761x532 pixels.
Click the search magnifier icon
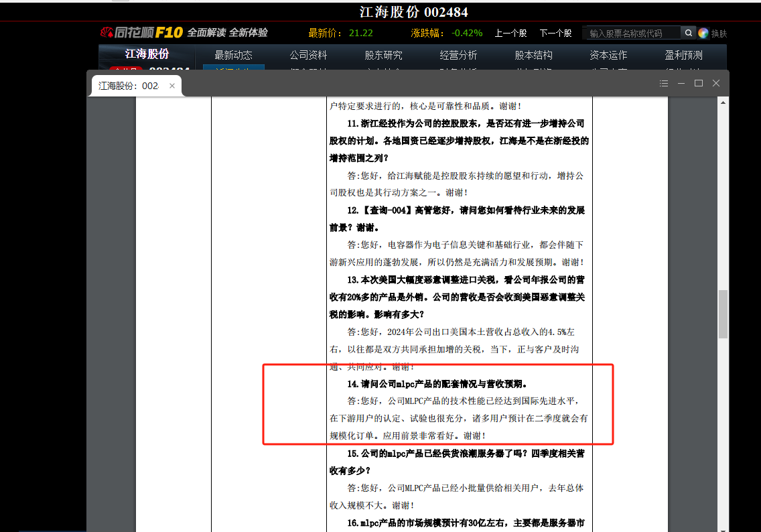[x=688, y=33]
